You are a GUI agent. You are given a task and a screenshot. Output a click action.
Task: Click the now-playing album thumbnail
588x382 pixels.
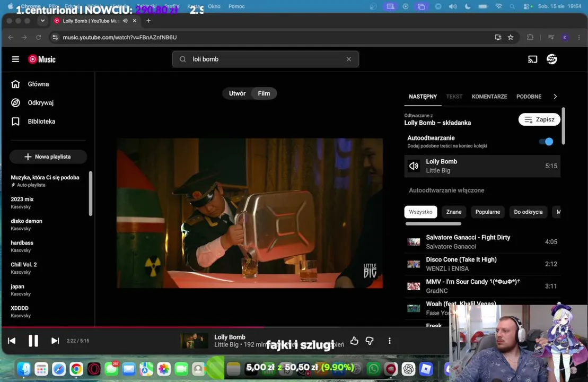(x=194, y=341)
